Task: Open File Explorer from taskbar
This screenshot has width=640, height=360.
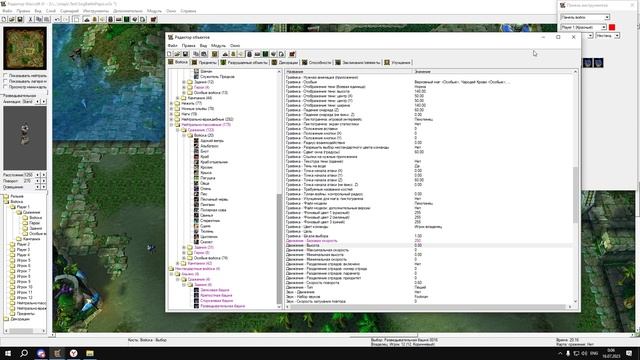Action: pyautogui.click(x=90, y=353)
